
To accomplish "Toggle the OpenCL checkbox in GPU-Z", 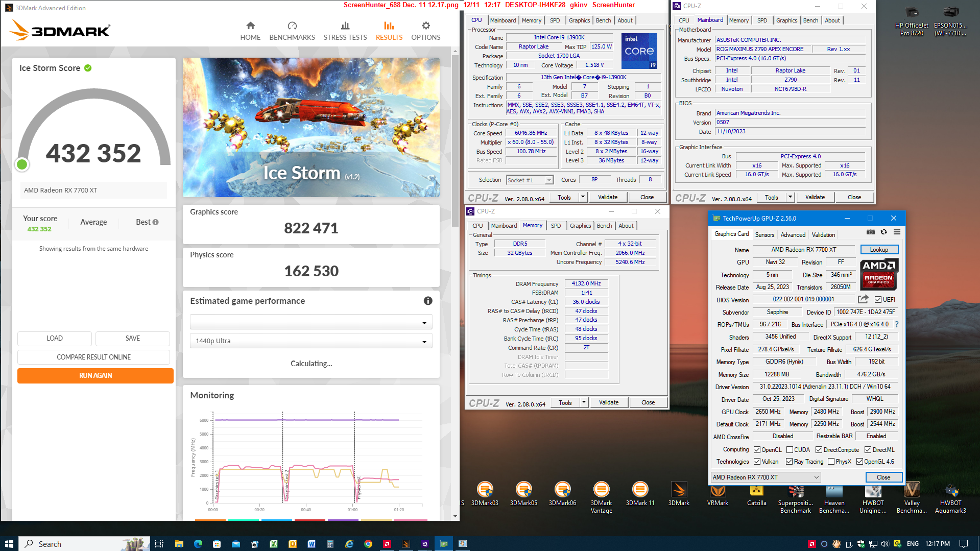I will 757,450.
